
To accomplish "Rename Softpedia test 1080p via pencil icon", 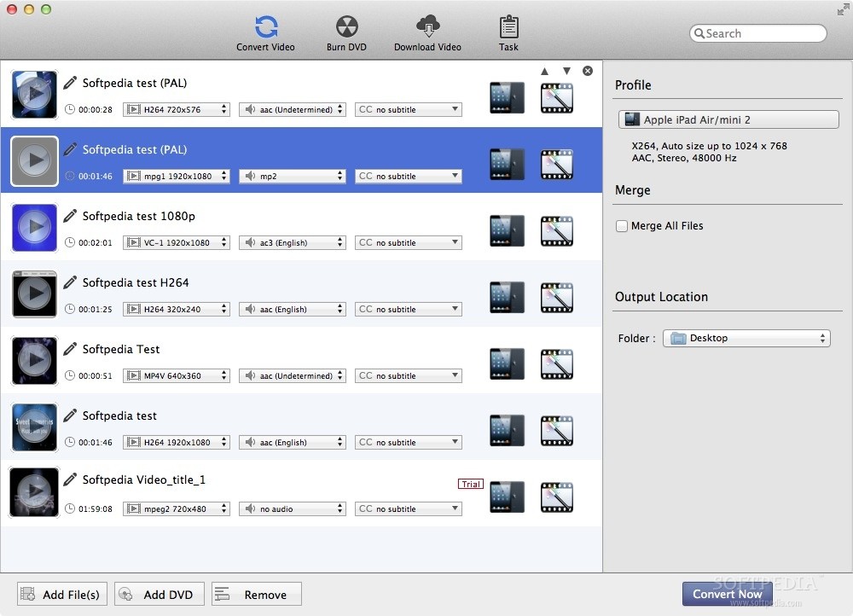I will [x=70, y=216].
